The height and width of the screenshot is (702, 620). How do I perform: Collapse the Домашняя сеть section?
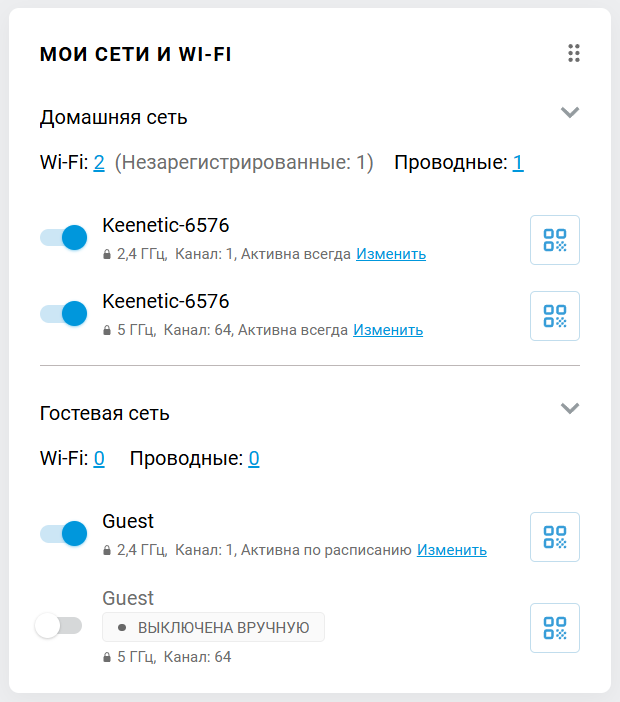click(x=570, y=112)
